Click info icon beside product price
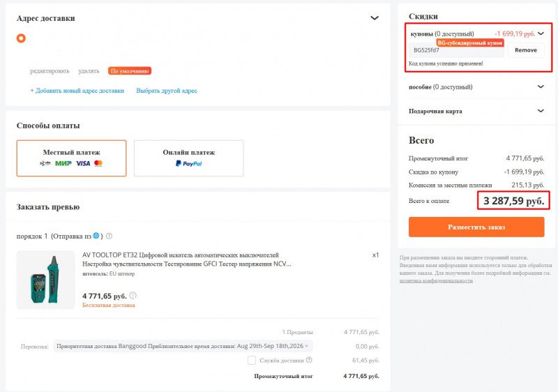The height and width of the screenshot is (392, 558). [133, 295]
